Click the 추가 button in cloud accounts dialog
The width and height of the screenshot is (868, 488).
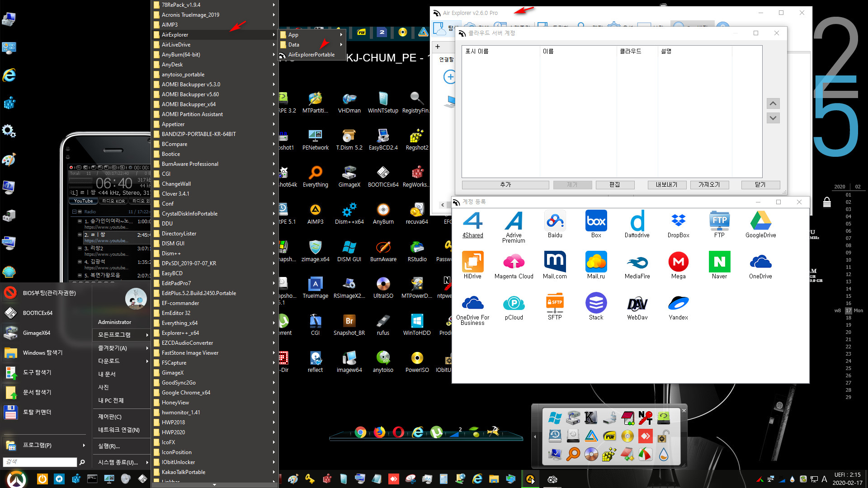(505, 185)
